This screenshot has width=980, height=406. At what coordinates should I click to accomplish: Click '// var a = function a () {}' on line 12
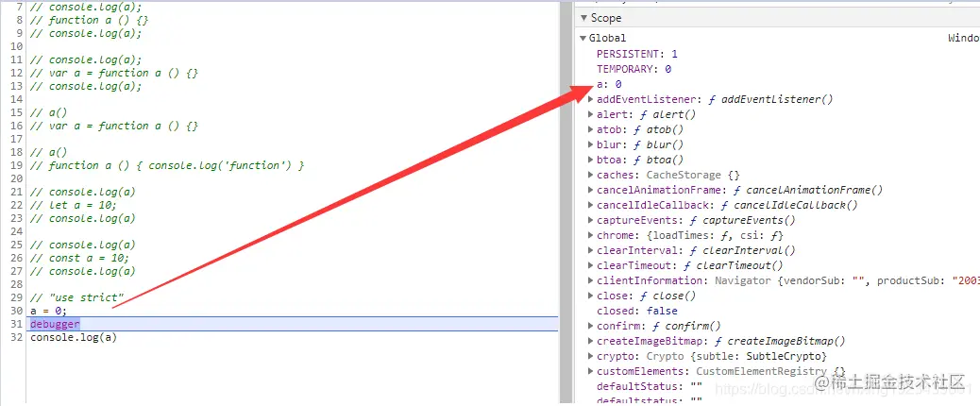(x=113, y=73)
